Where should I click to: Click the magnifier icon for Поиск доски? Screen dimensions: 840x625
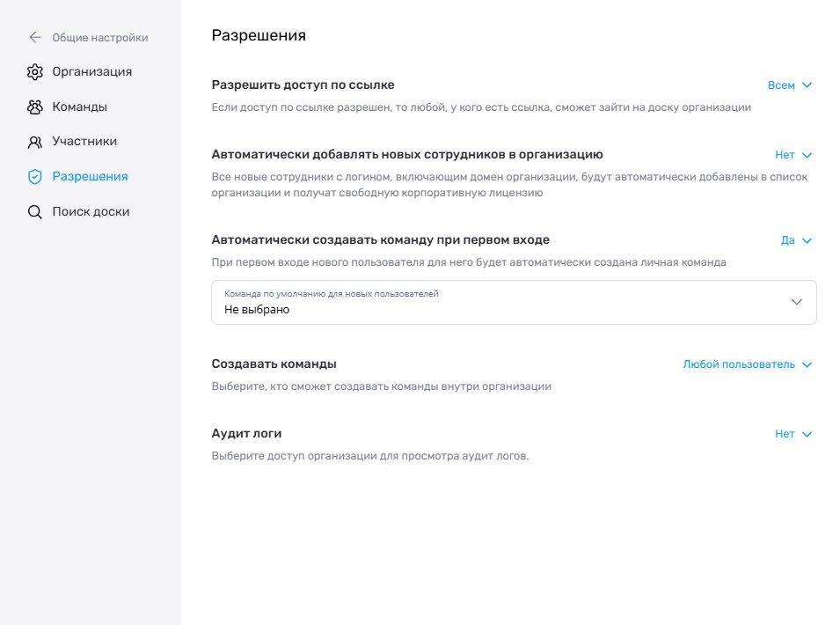point(35,212)
